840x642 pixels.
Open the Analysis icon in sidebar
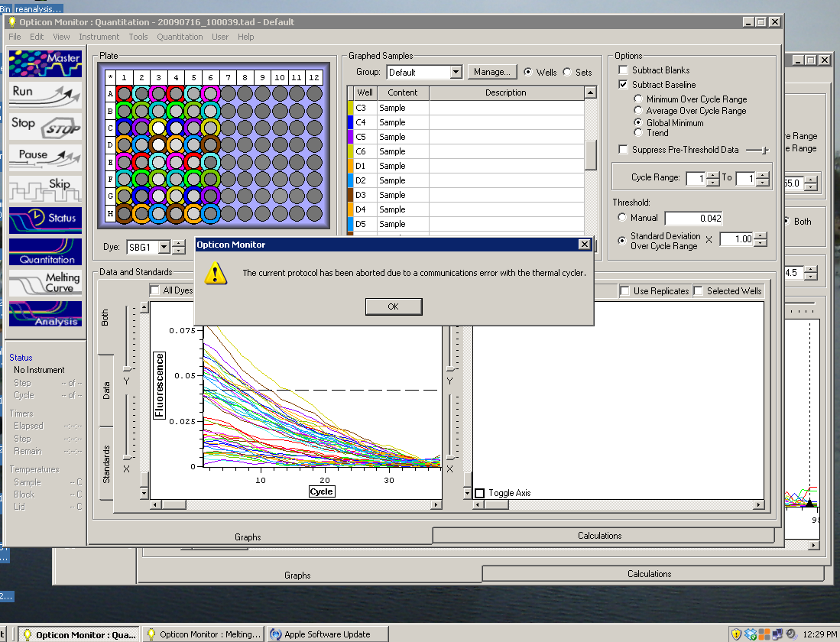point(45,314)
